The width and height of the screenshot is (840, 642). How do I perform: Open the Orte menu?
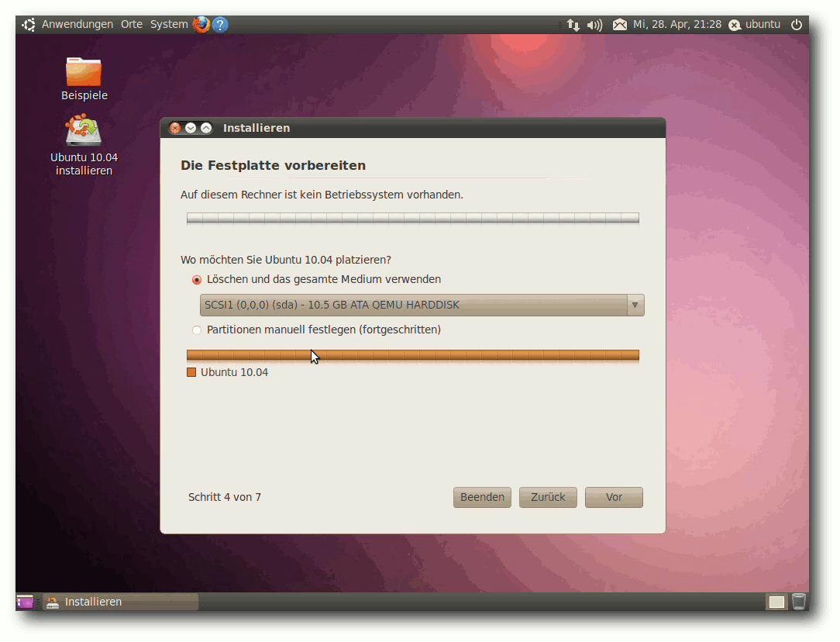[x=132, y=25]
